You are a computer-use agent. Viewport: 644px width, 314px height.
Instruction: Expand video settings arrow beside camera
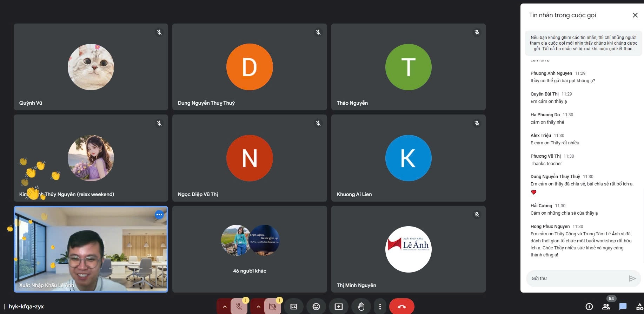[258, 307]
